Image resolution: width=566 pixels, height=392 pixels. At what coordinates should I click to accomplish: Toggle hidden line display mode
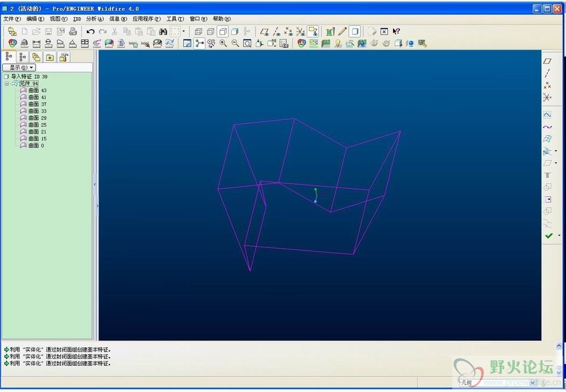211,32
